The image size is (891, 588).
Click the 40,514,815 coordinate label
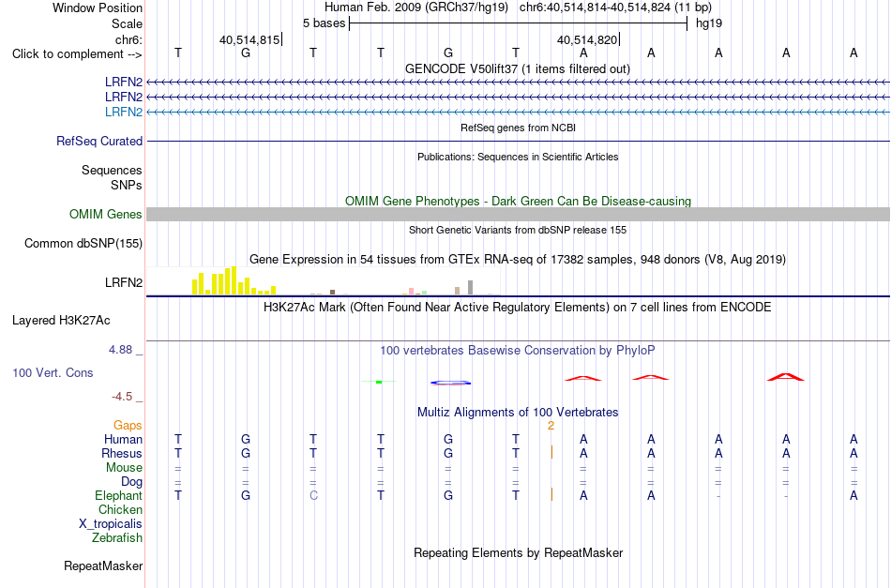tap(249, 39)
